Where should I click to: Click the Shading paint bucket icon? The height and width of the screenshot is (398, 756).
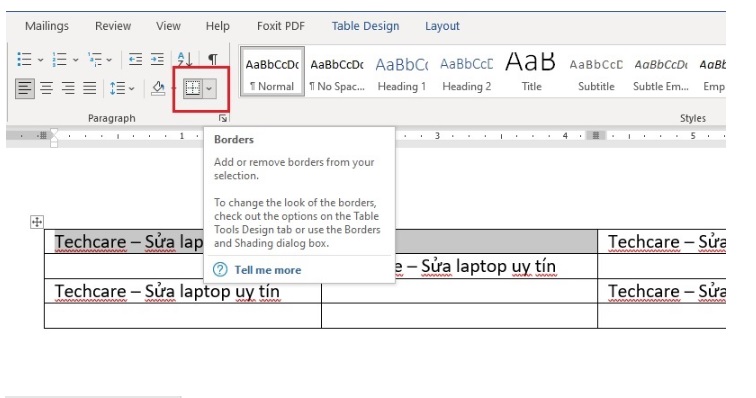(x=158, y=88)
